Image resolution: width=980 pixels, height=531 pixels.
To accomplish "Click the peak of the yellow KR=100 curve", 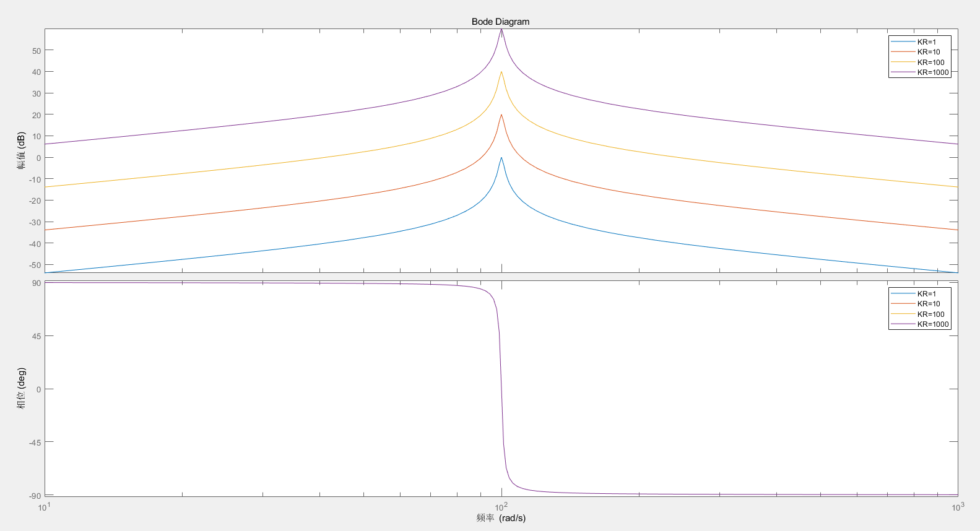I will 501,72.
